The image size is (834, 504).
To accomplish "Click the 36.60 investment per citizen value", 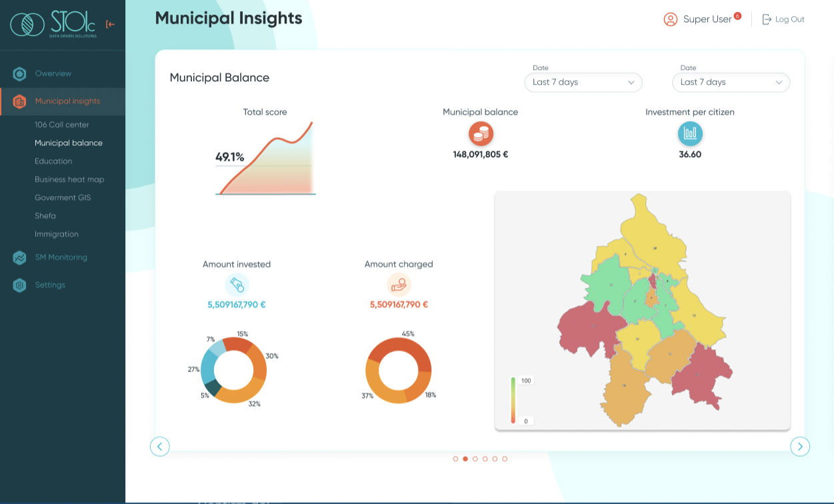I will point(690,154).
